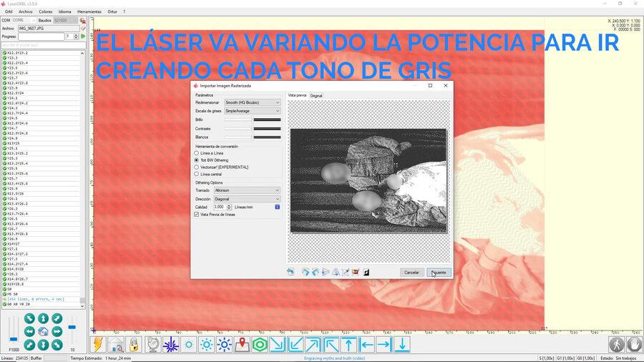The height and width of the screenshot is (362, 644).
Task: Toggle Vista Previa de líneas checkbox
Action: pyautogui.click(x=196, y=214)
